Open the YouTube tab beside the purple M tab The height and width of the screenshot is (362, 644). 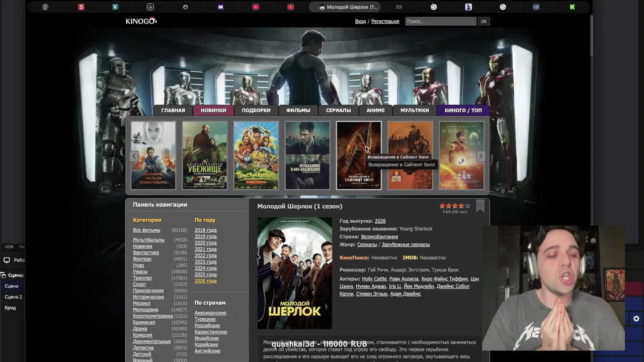[256, 7]
